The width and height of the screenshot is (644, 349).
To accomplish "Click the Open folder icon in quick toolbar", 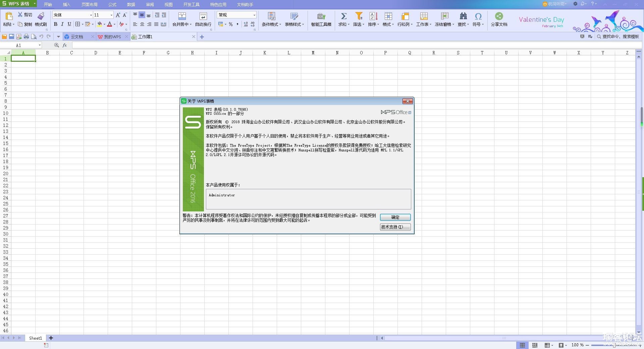I will pyautogui.click(x=4, y=37).
